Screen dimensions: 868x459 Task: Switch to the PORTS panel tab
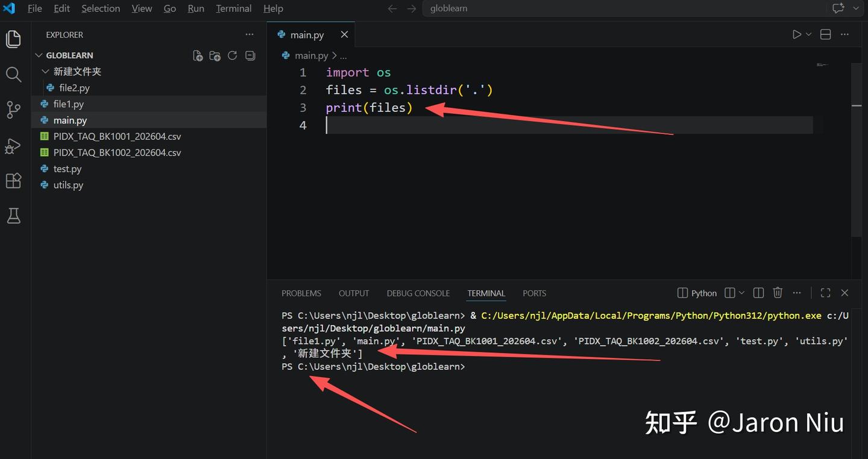pos(534,293)
